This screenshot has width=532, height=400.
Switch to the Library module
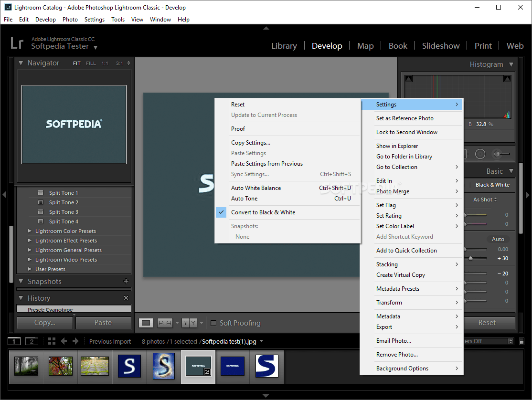[x=284, y=46]
